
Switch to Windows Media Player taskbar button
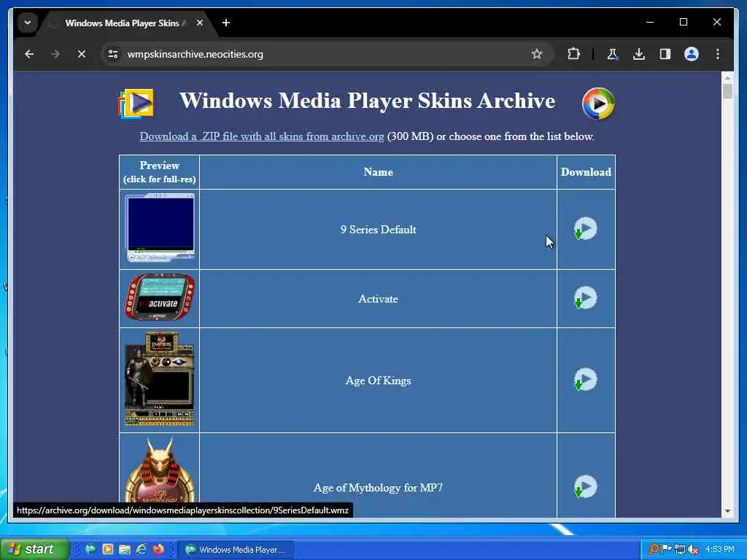pos(236,550)
